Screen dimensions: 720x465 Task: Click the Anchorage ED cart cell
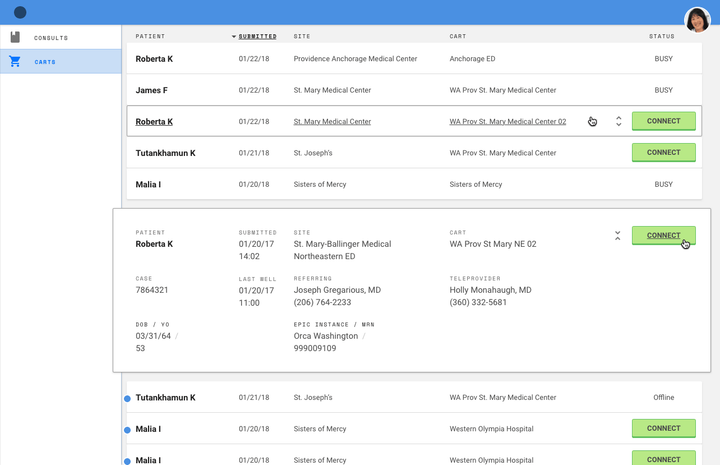[x=472, y=59]
